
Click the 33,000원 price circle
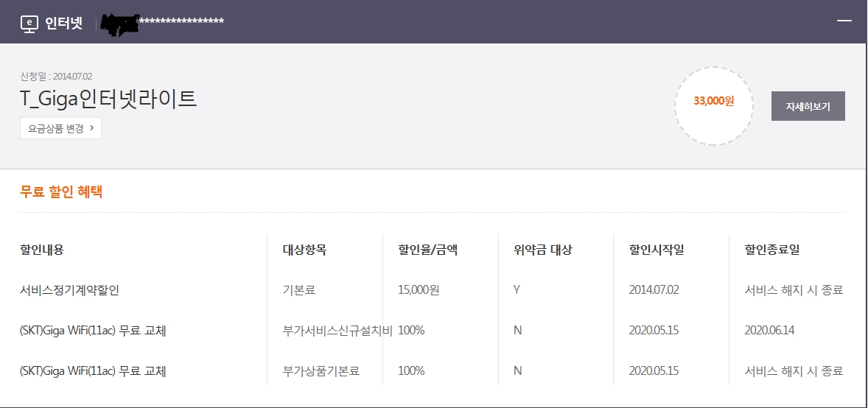pyautogui.click(x=713, y=101)
